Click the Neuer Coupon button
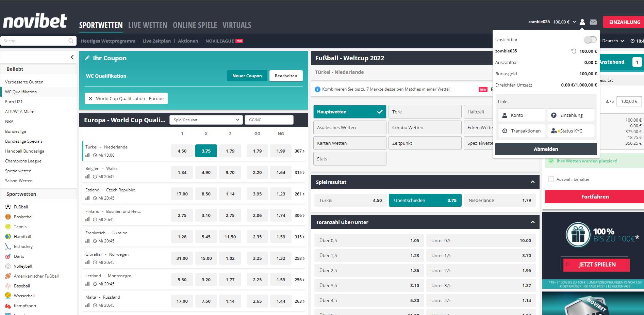This screenshot has width=644, height=315. pos(247,76)
